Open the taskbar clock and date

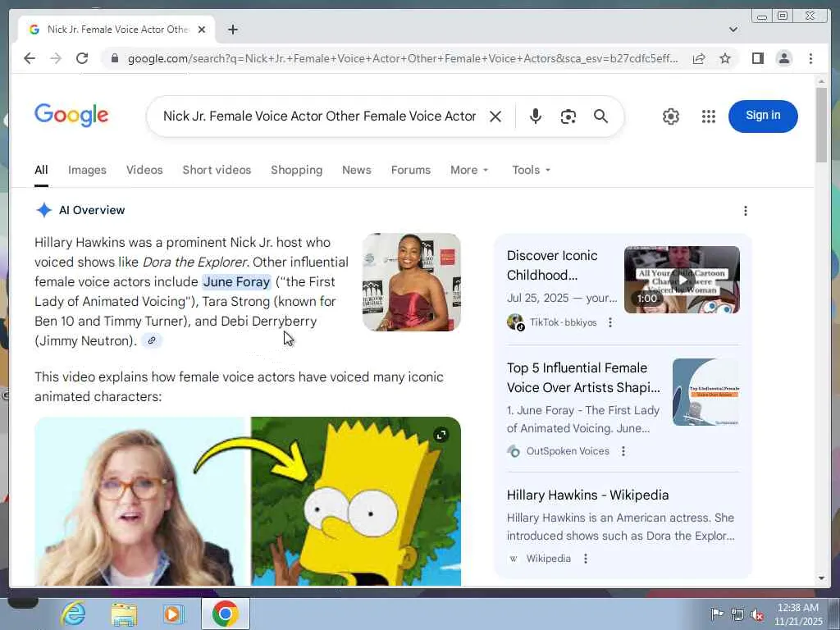point(797,614)
